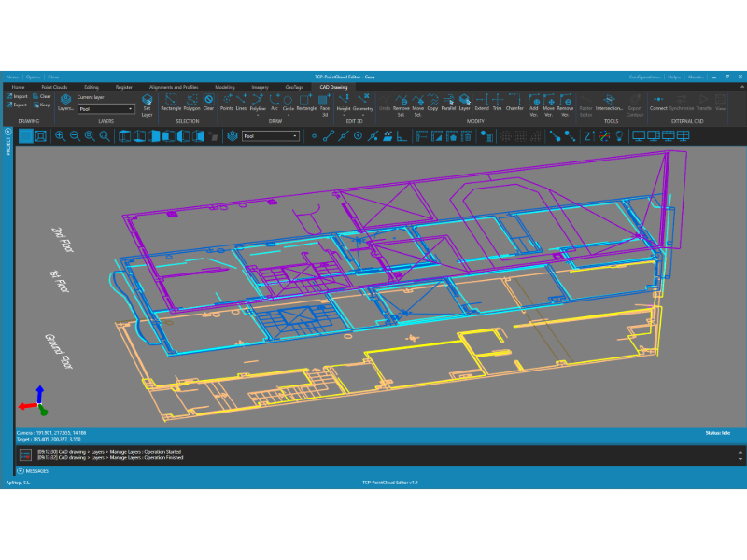The image size is (747, 560).
Task: Open the Modeling ribbon tab
Action: click(x=225, y=87)
